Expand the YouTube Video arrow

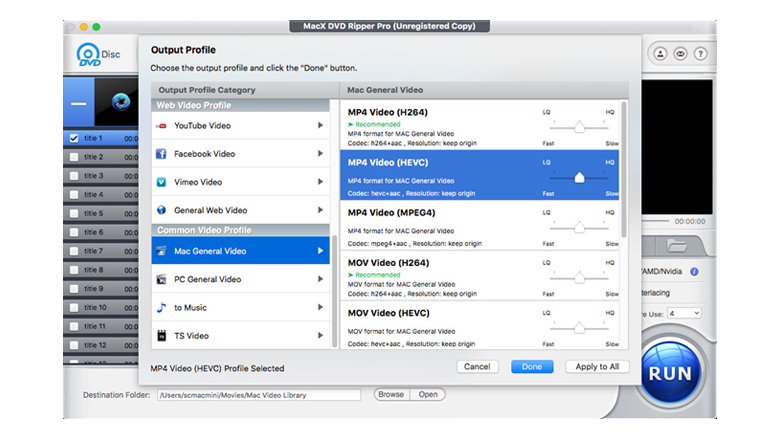pyautogui.click(x=320, y=125)
